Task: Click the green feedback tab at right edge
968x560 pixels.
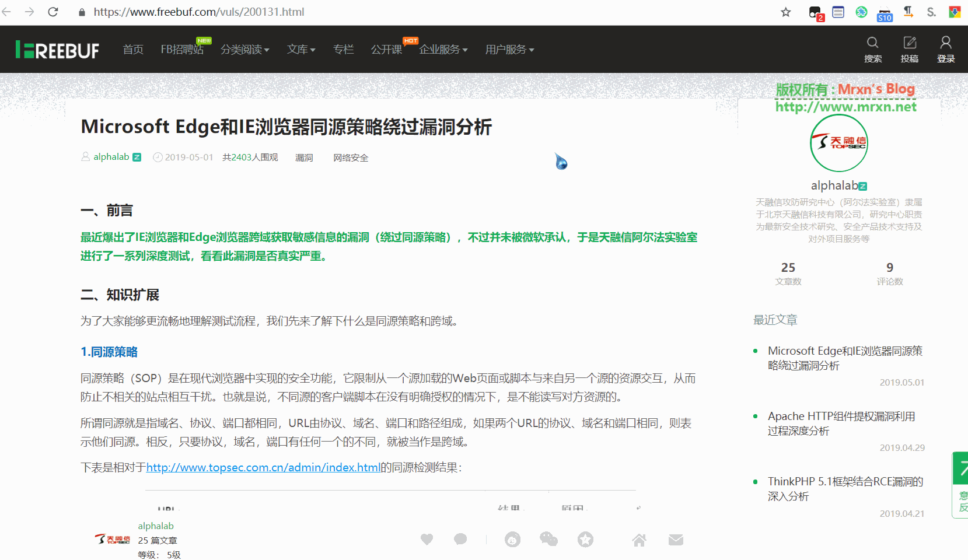Action: click(x=960, y=485)
